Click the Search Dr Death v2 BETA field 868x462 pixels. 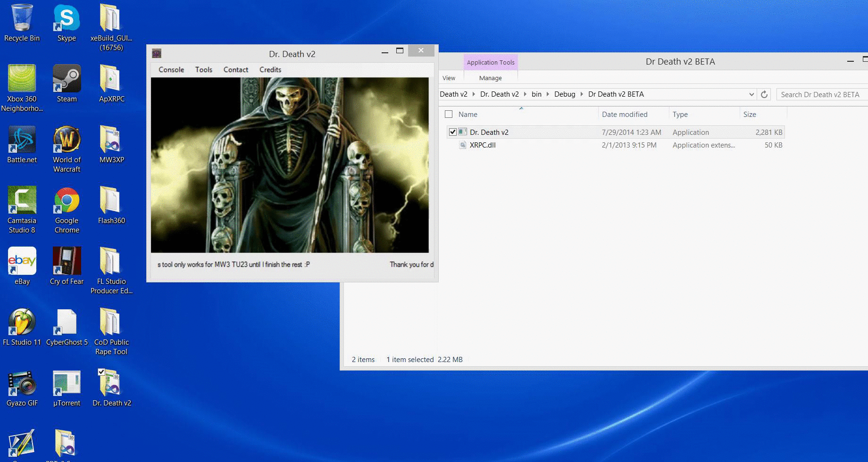(820, 95)
